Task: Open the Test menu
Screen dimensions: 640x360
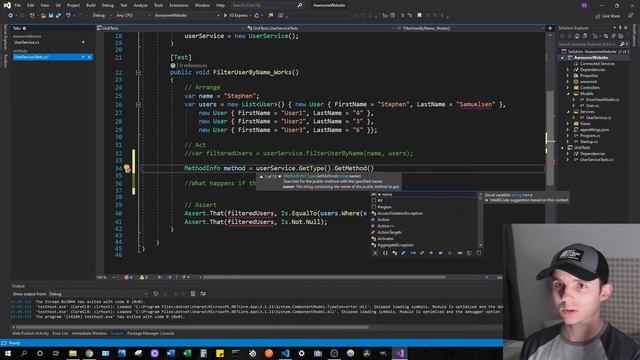Action: point(124,5)
